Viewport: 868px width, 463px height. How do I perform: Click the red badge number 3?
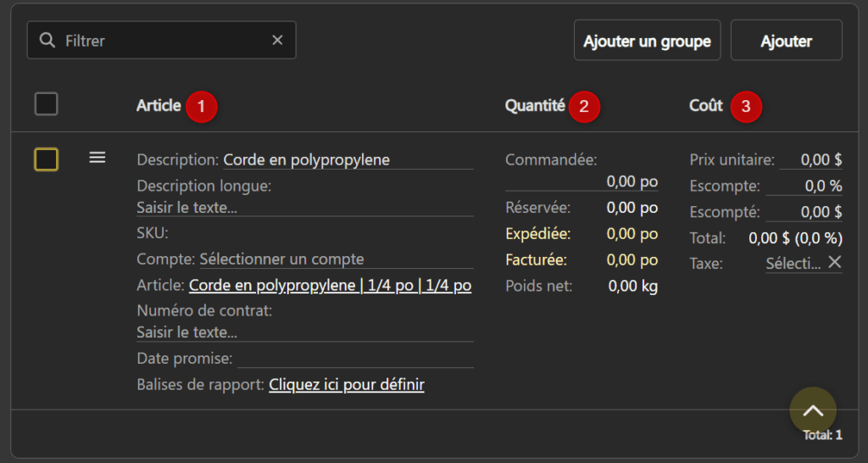746,107
